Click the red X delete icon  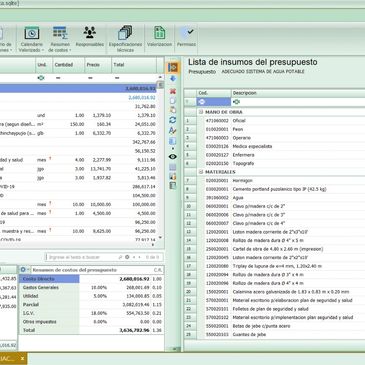point(173,91)
